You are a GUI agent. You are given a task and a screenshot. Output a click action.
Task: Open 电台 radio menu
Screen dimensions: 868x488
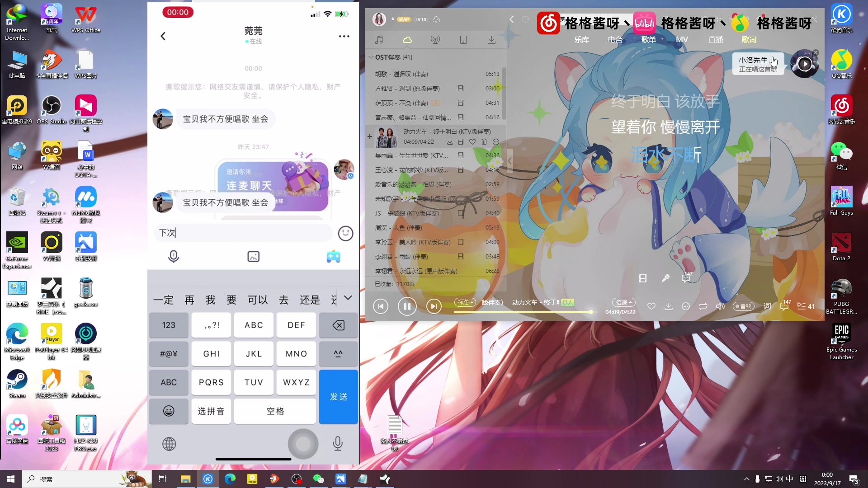615,40
